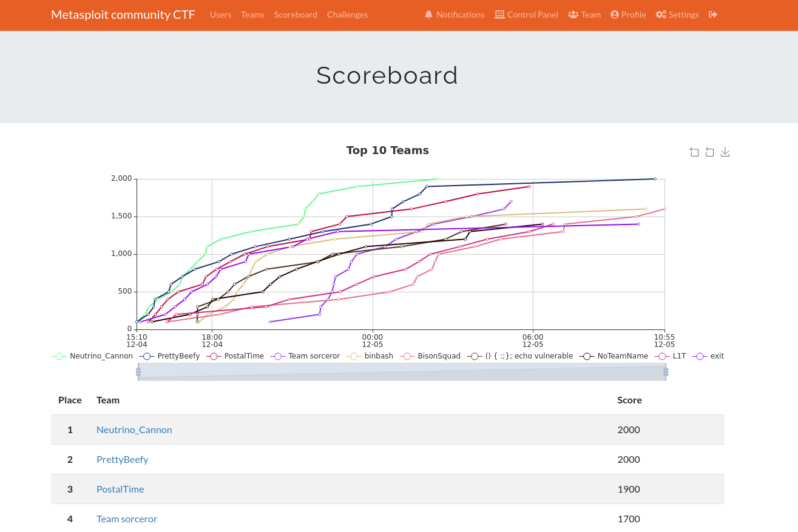Open the Neutrino_Cannon team link

tap(134, 429)
